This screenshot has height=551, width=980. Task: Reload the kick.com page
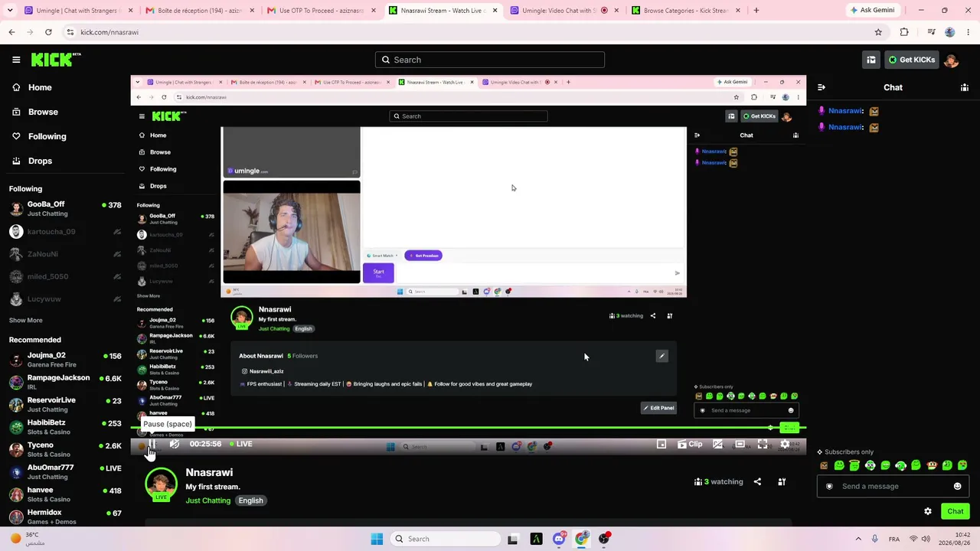click(48, 32)
